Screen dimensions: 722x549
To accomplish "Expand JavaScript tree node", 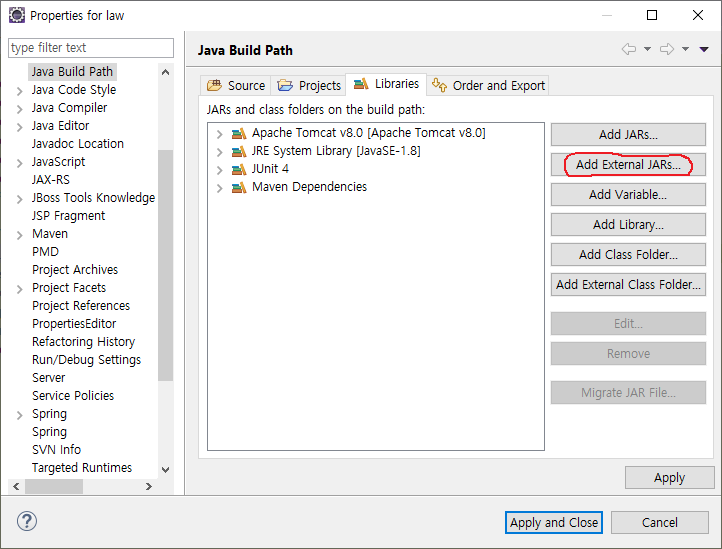I will (19, 163).
